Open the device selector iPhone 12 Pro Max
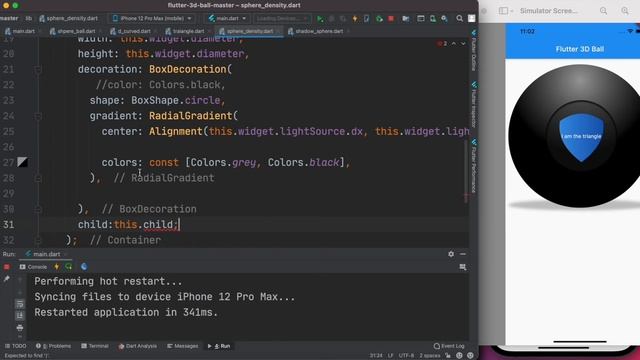 tap(152, 18)
